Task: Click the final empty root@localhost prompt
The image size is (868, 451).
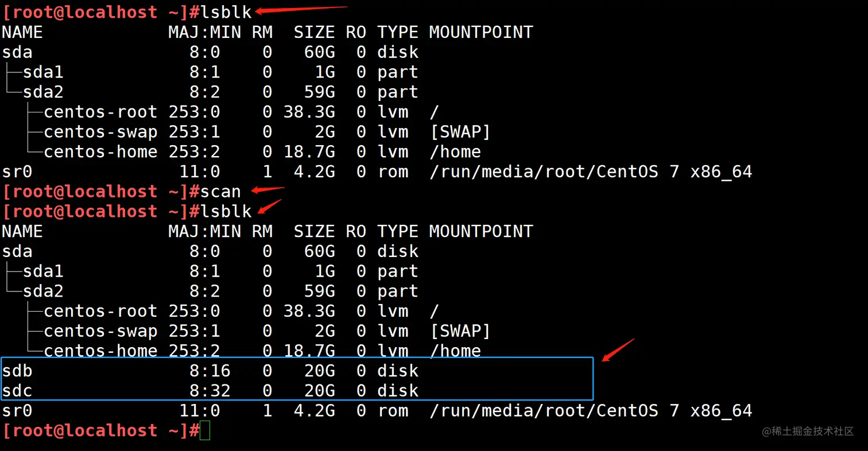Action: point(100,430)
